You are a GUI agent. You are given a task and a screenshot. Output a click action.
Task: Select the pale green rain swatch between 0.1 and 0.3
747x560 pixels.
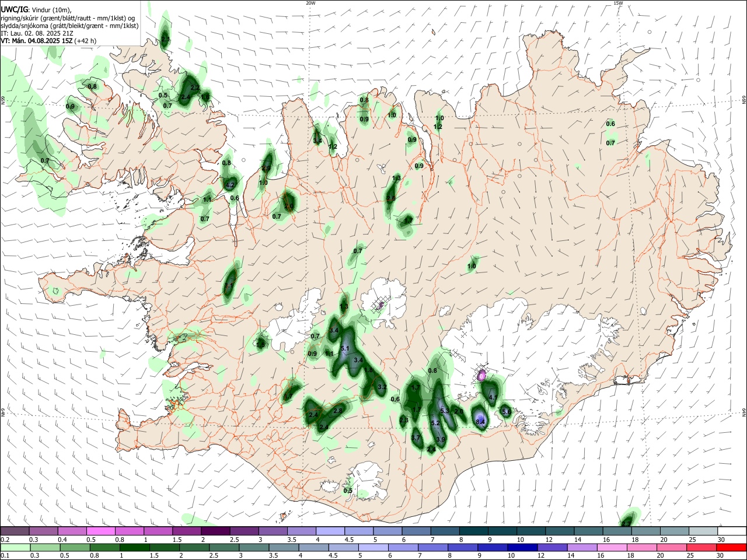tap(16, 547)
